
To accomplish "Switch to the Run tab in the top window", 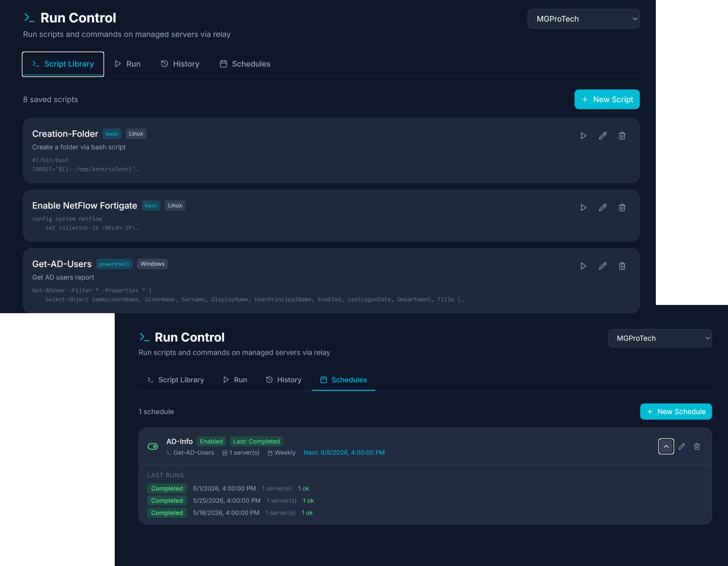I will pyautogui.click(x=128, y=64).
